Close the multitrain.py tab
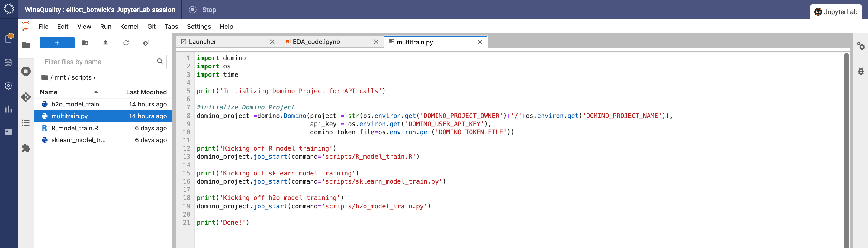 (x=480, y=42)
